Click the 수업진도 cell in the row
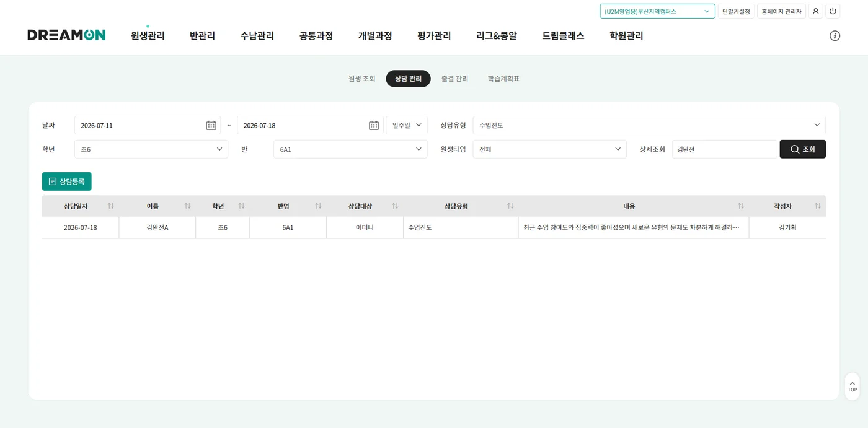Viewport: 868px width, 428px height. (461, 227)
